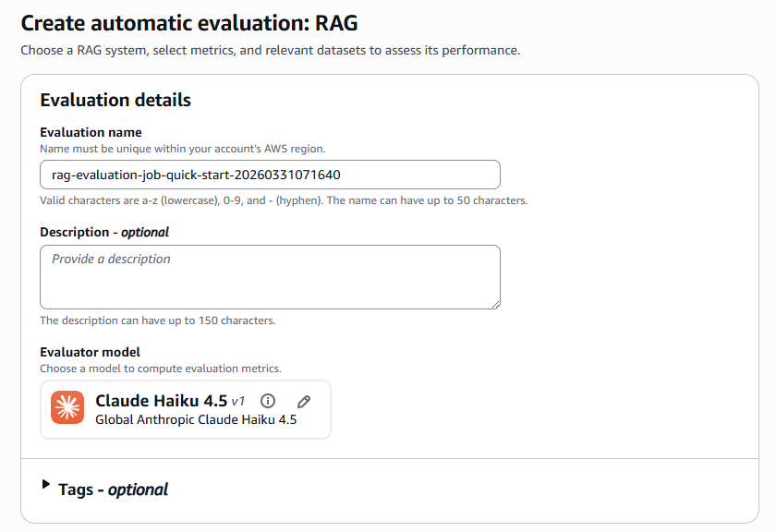Image resolution: width=776 pixels, height=532 pixels.
Task: Click the Description box resize handle
Action: tap(495, 304)
